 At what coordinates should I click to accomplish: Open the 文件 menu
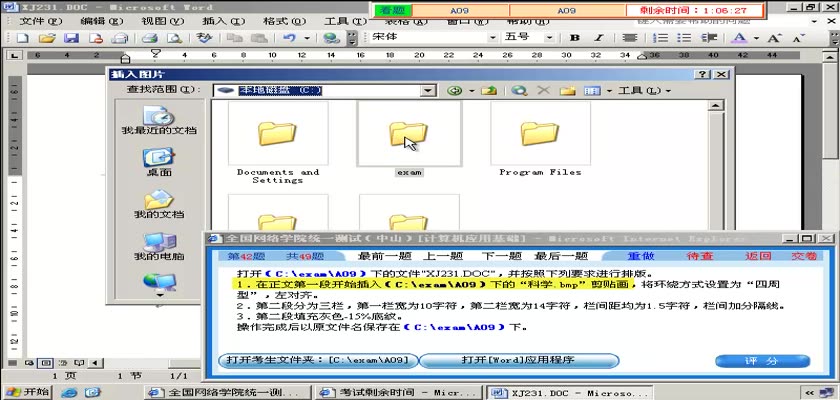[41, 21]
